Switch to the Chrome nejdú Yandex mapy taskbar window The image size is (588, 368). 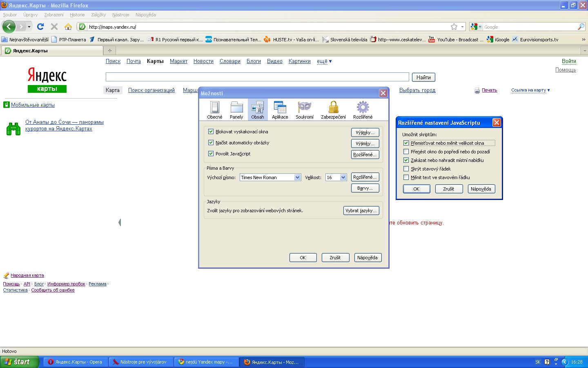206,362
